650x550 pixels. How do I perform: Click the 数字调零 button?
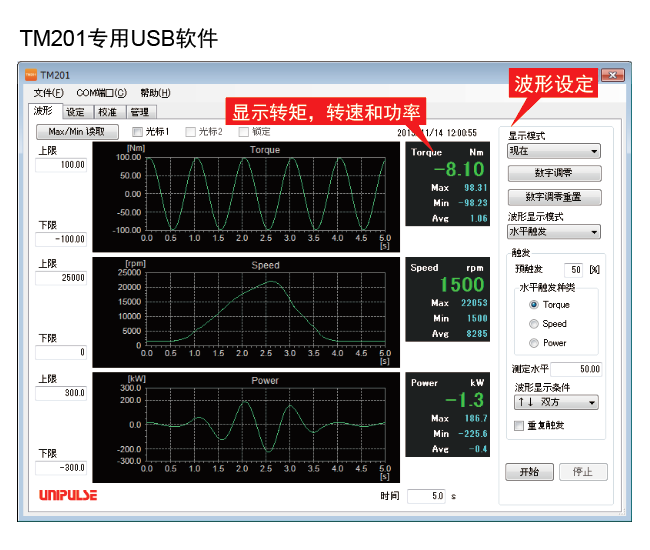click(x=555, y=173)
